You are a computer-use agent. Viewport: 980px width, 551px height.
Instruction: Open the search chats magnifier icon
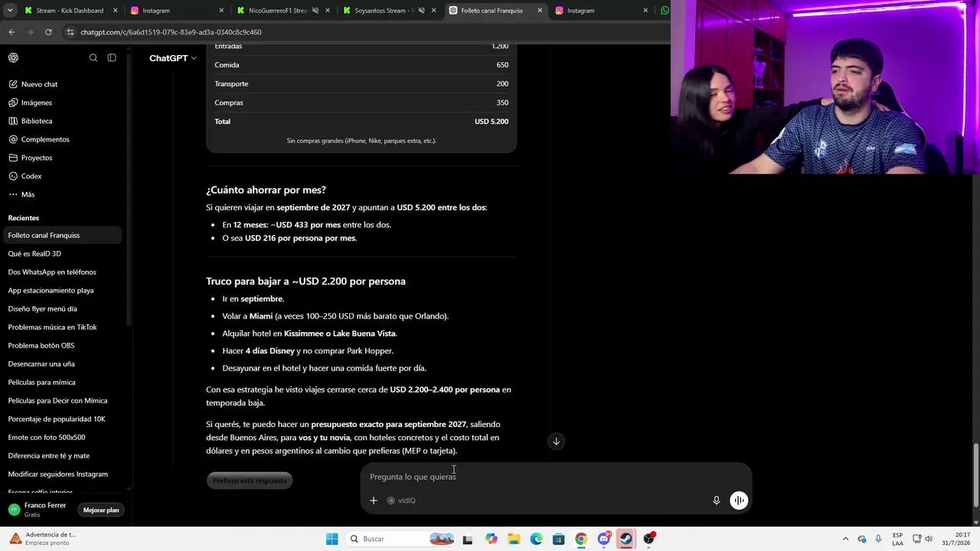[x=93, y=57]
